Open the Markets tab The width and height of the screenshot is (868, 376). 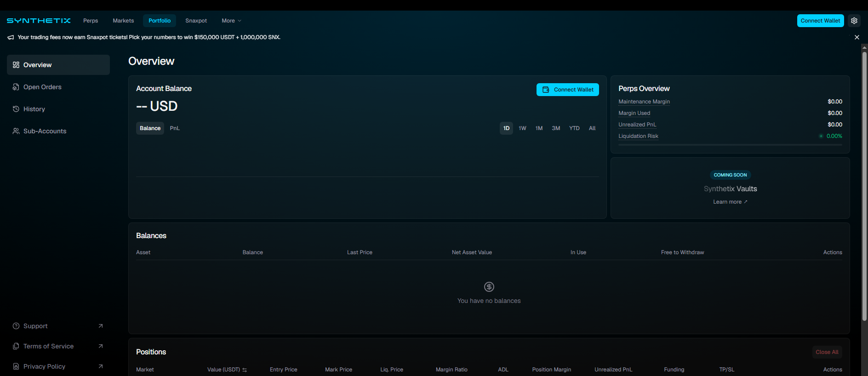coord(123,21)
